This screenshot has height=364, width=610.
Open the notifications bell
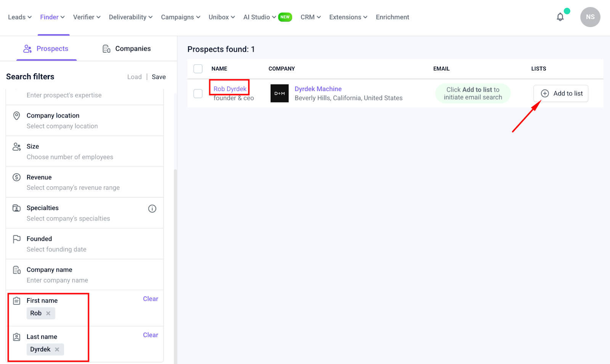560,17
